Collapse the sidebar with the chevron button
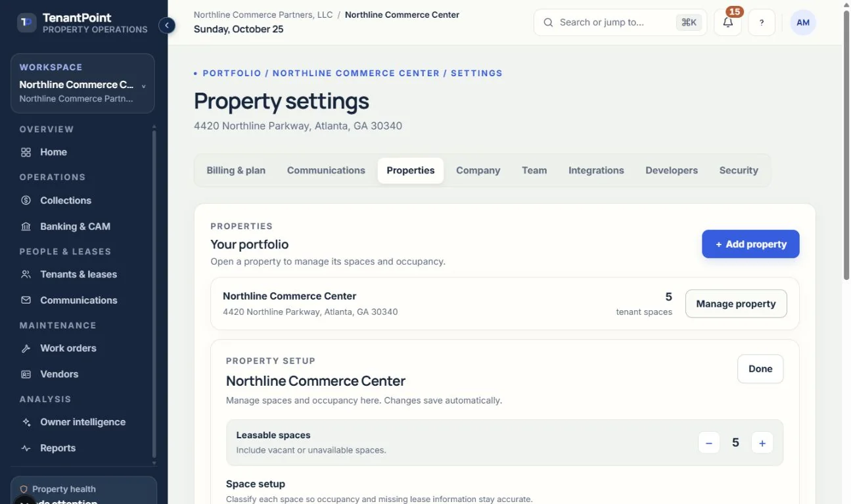 coord(167,26)
